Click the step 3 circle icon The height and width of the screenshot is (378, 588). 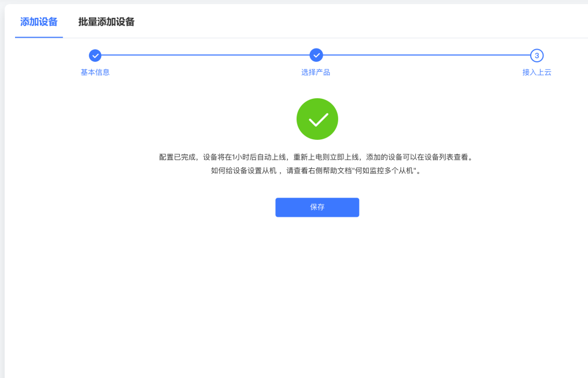[537, 55]
